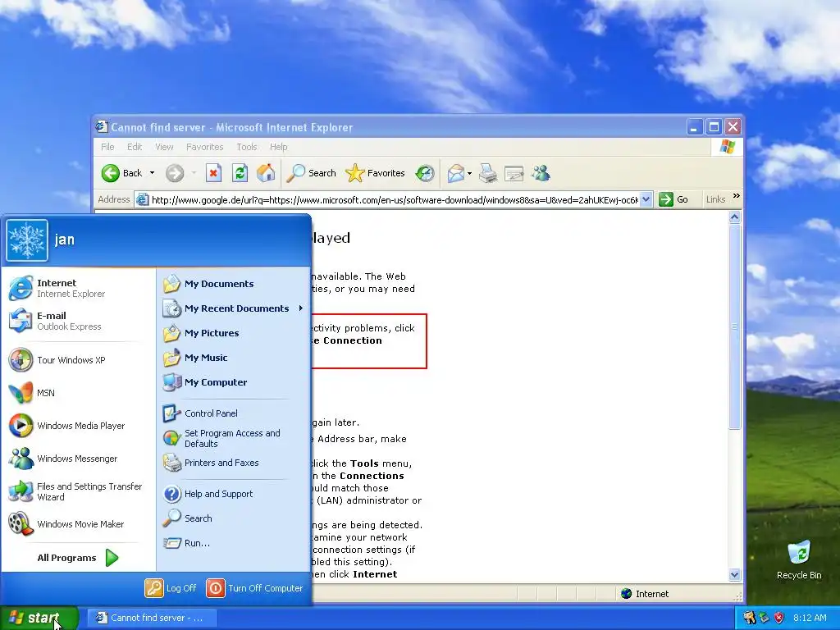The height and width of the screenshot is (630, 840).
Task: Open Windows Messenger in Start menu
Action: point(77,459)
